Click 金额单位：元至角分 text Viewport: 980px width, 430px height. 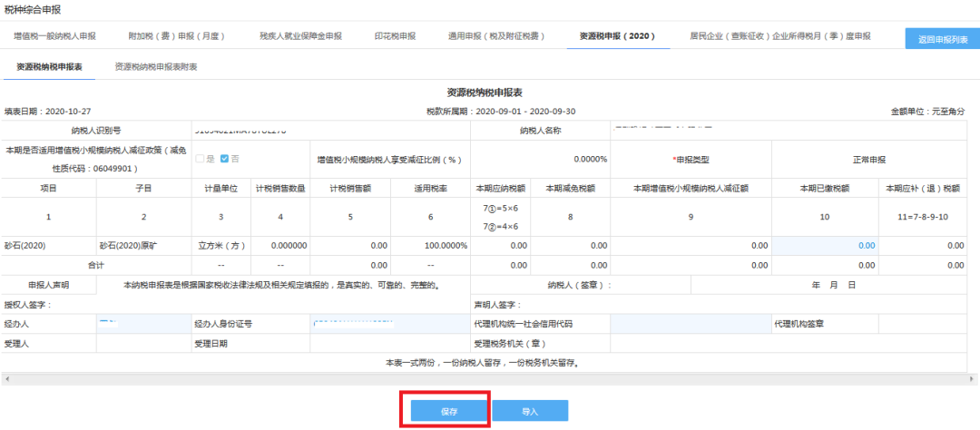pos(928,112)
